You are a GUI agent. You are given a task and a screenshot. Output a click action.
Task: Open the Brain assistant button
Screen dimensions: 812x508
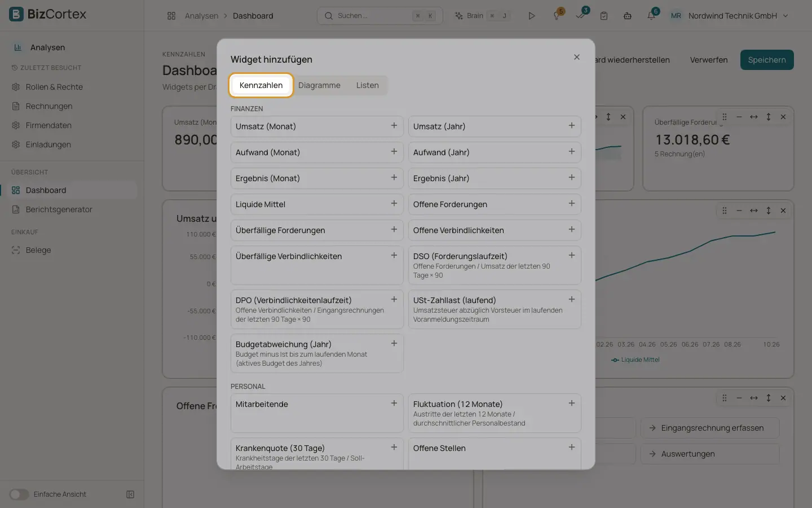point(483,16)
